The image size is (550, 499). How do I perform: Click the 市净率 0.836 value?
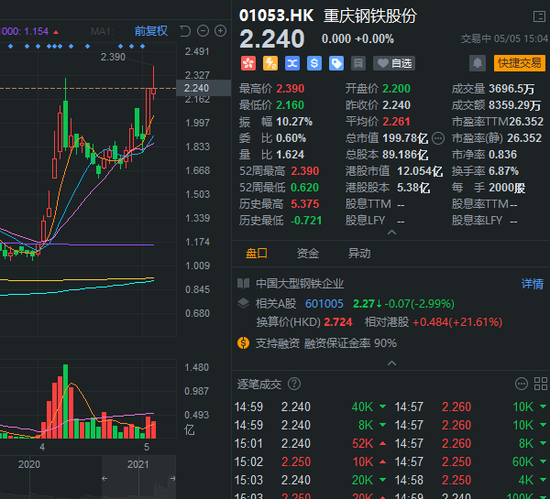point(503,155)
